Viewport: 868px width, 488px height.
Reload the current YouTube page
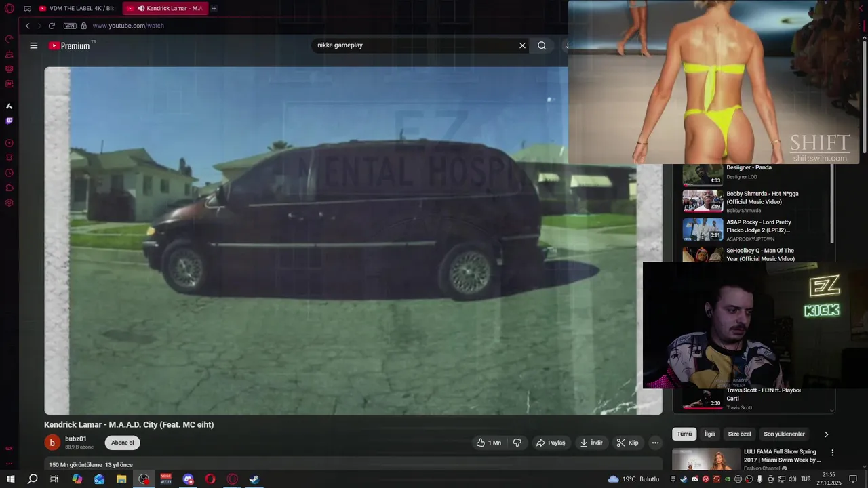click(x=52, y=26)
